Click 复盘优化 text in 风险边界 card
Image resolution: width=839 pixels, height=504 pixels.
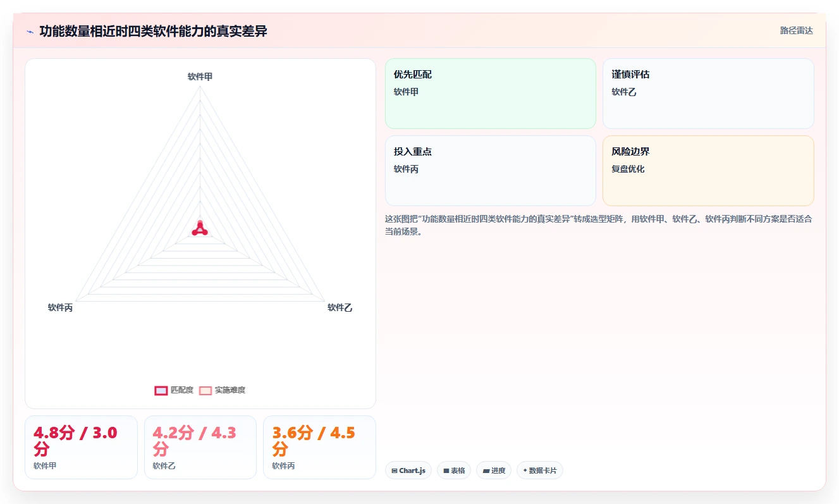[x=628, y=169]
